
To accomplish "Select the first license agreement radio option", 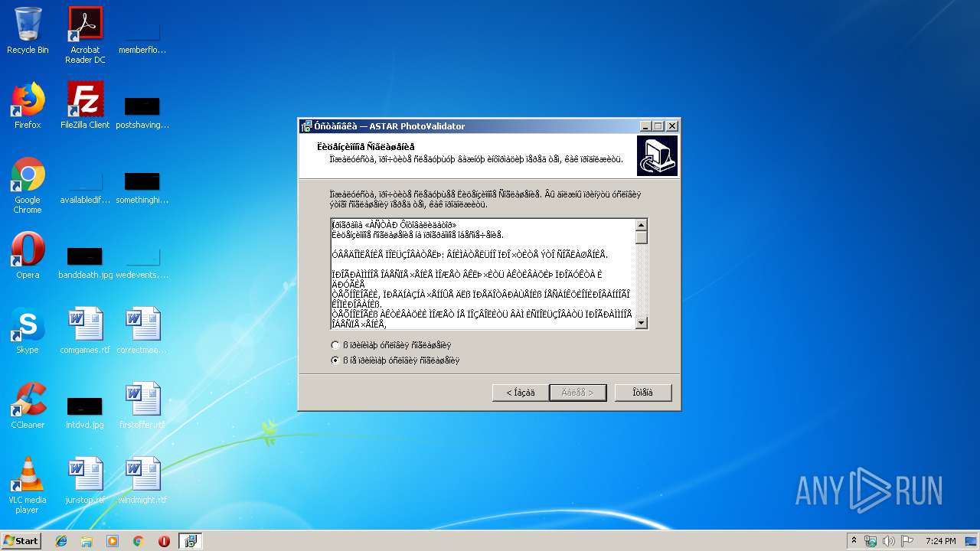I will 335,345.
